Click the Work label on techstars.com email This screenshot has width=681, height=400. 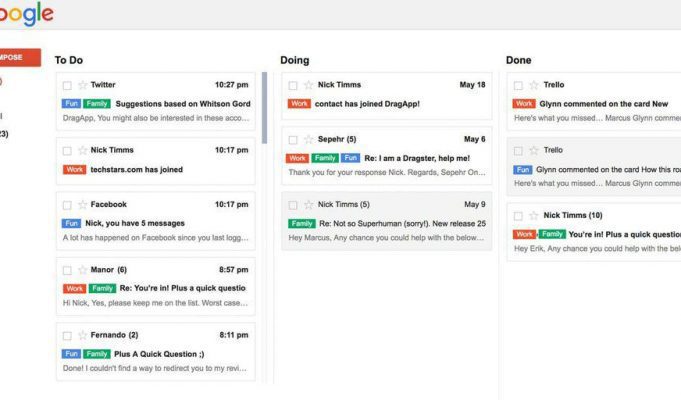75,169
